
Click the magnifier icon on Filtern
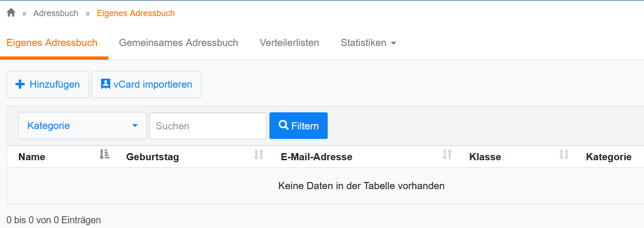point(284,125)
